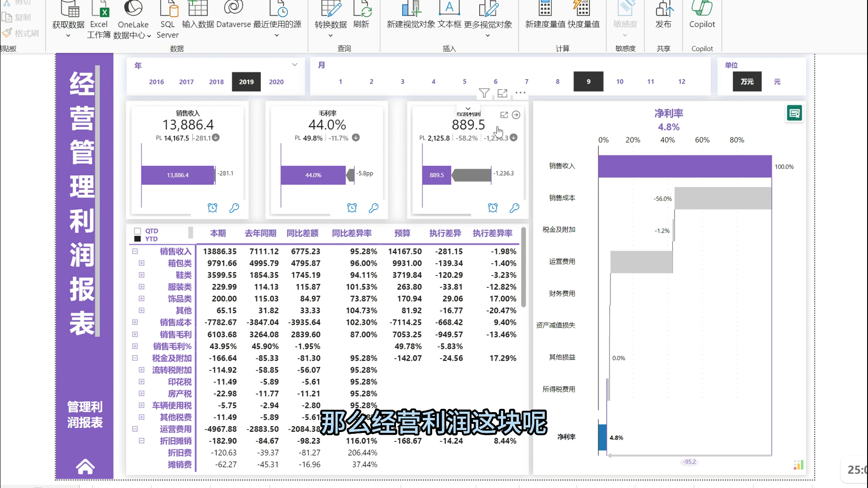Viewport: 868px width, 488px height.
Task: Expand the 销售成本 row
Action: point(135,322)
